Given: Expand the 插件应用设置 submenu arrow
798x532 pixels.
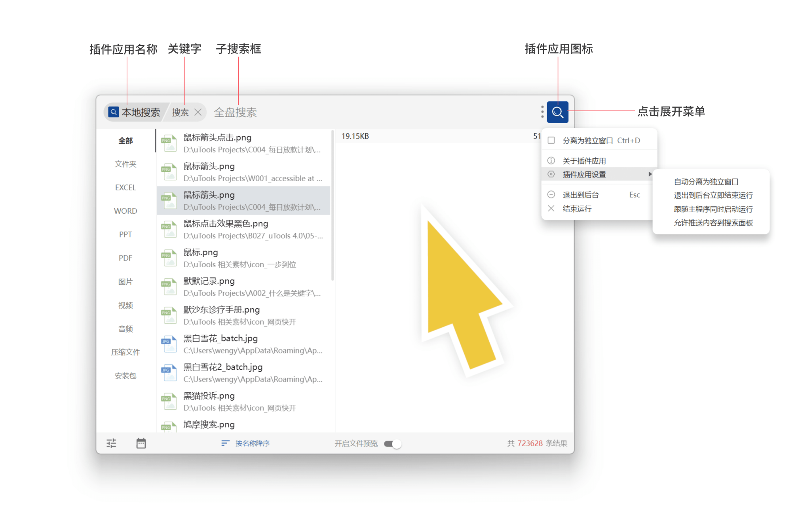Looking at the screenshot, I should tap(650, 174).
